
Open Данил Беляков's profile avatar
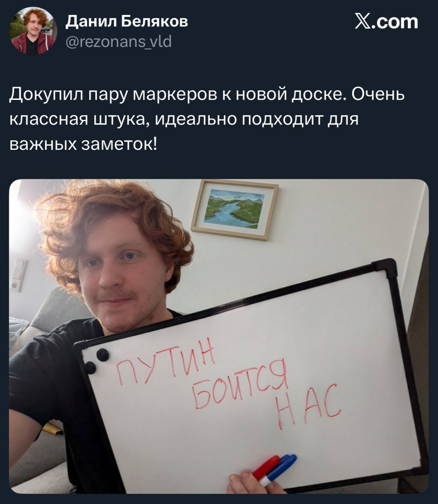pos(33,32)
